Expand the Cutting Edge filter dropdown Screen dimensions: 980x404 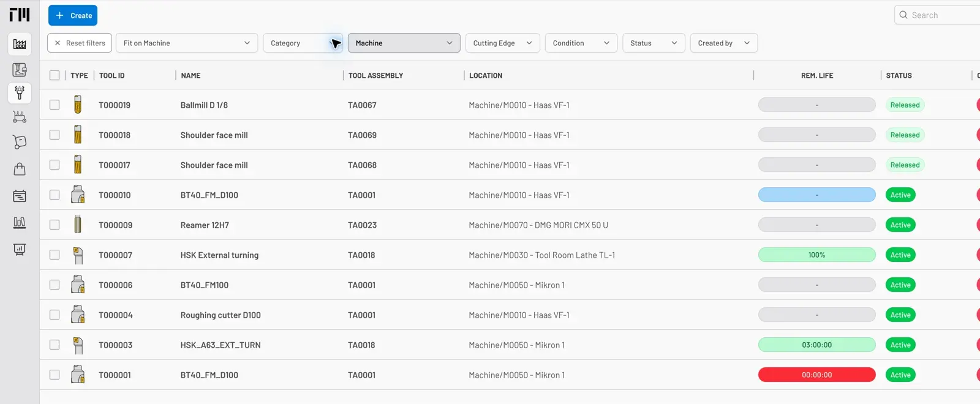503,43
